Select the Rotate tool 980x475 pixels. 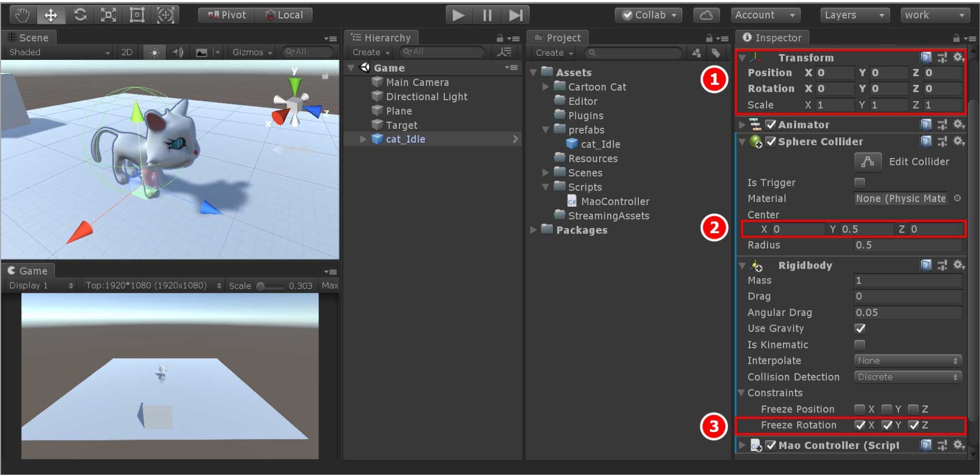click(x=80, y=15)
